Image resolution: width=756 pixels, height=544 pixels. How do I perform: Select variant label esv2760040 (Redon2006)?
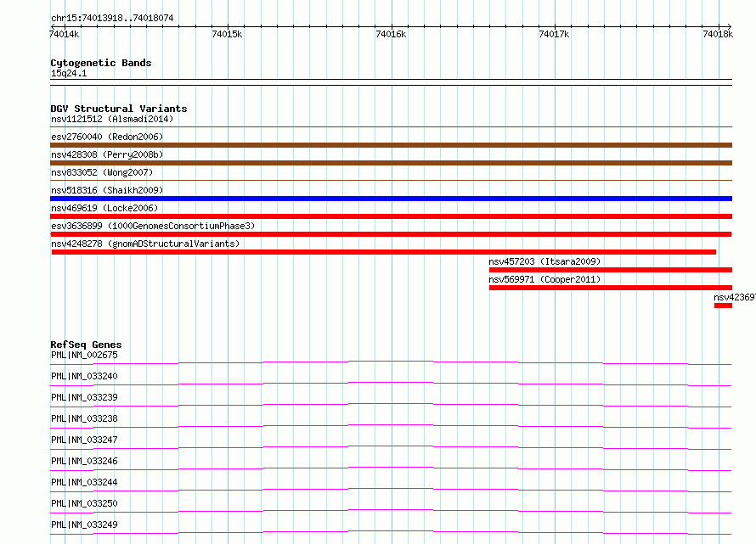click(x=107, y=137)
